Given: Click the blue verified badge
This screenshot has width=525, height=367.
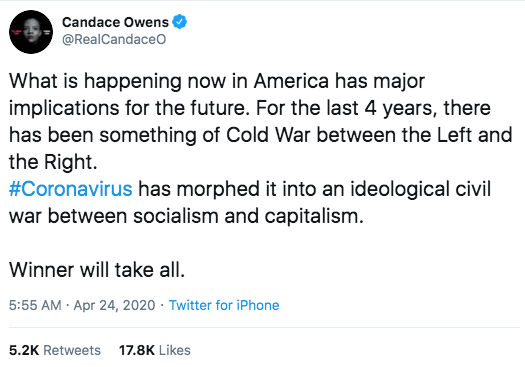Looking at the screenshot, I should coord(179,22).
